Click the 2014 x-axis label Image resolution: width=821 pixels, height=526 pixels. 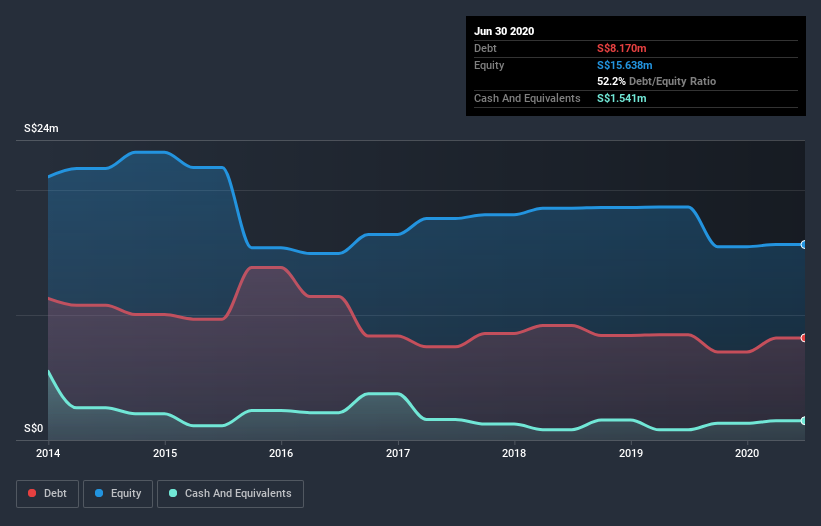coord(48,453)
